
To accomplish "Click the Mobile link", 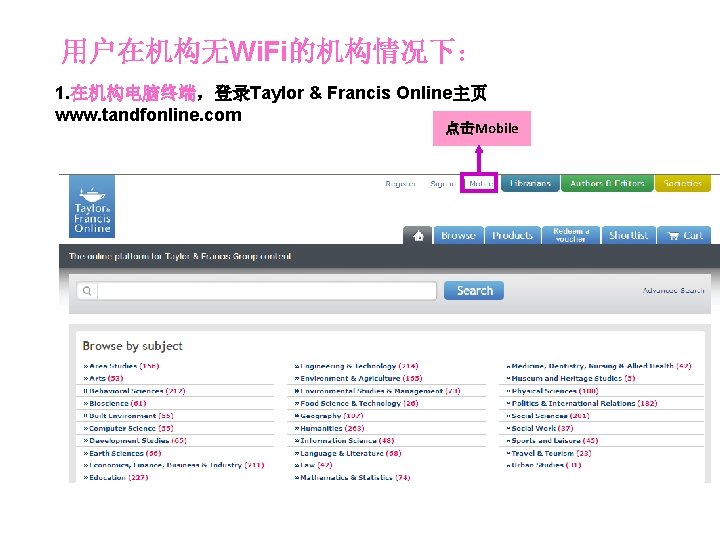I will (x=479, y=183).
